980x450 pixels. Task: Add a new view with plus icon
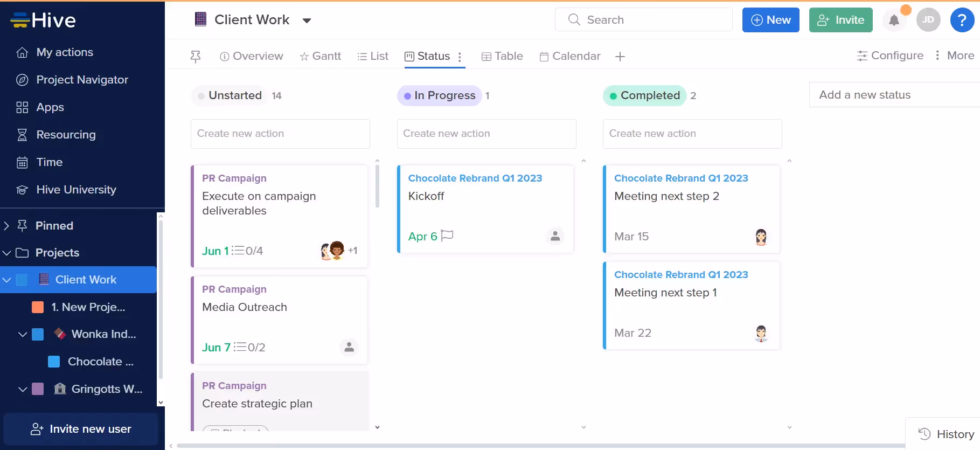[x=620, y=56]
